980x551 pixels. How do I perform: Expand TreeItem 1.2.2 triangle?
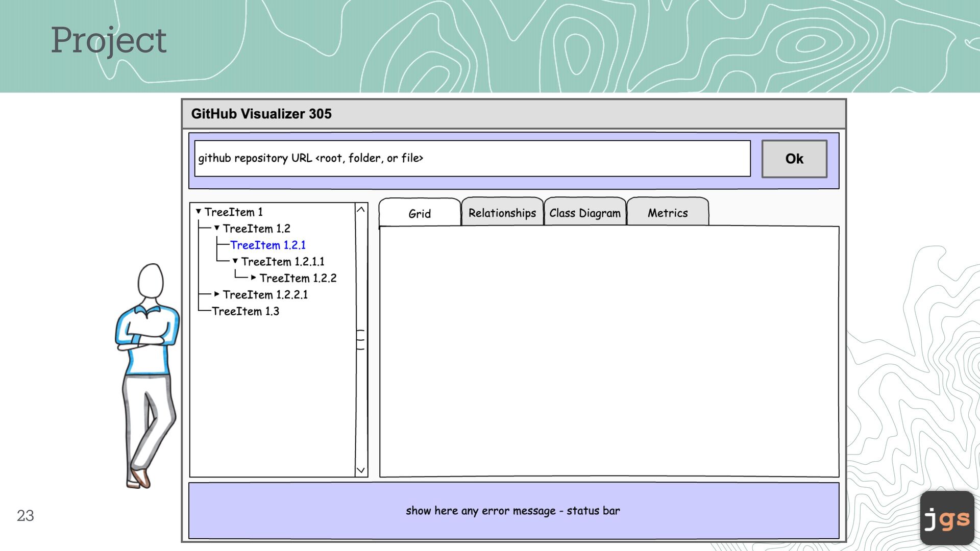(253, 278)
